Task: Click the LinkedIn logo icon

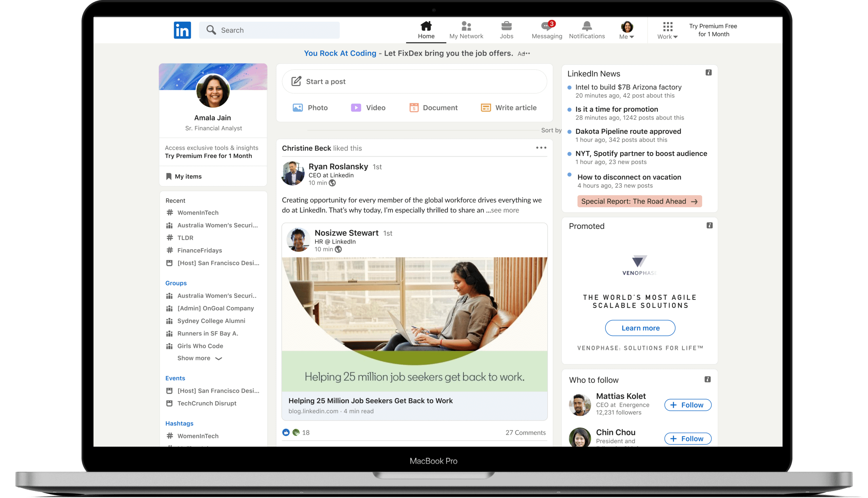Action: (x=182, y=30)
